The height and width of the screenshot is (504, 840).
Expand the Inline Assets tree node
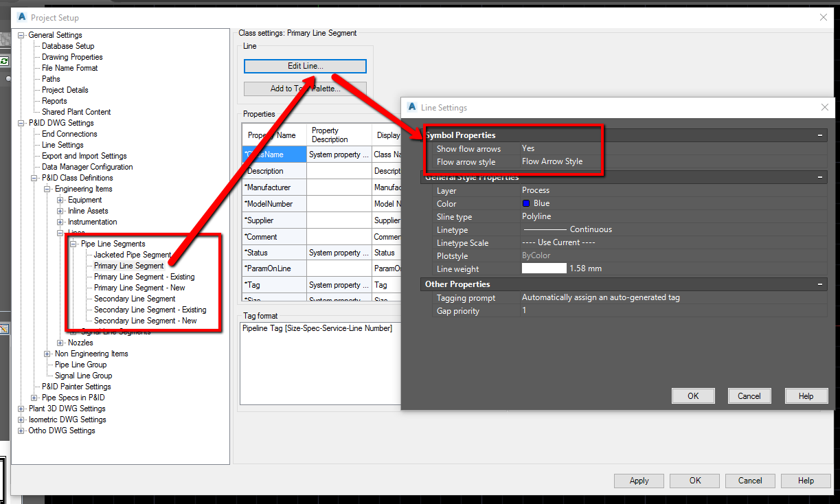click(59, 211)
